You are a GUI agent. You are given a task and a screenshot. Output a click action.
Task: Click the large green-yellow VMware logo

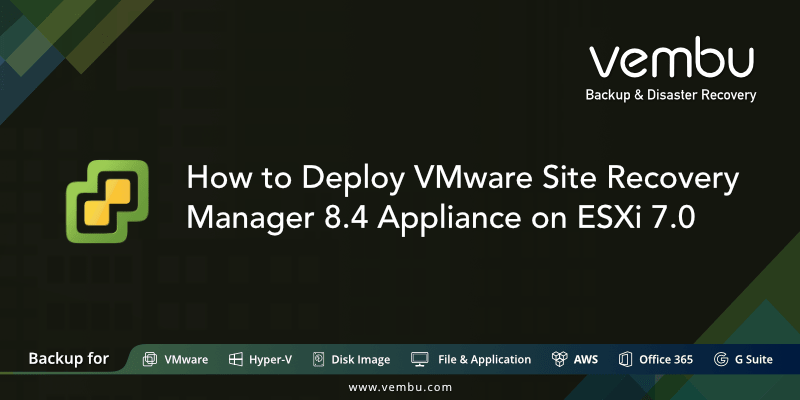pyautogui.click(x=107, y=201)
